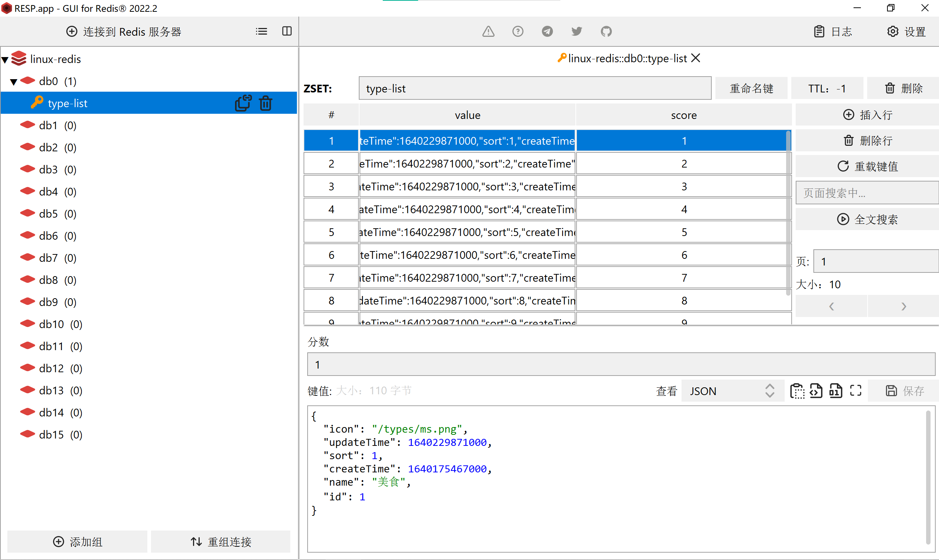The height and width of the screenshot is (560, 939).
Task: Open the 设置 settings
Action: [x=906, y=32]
